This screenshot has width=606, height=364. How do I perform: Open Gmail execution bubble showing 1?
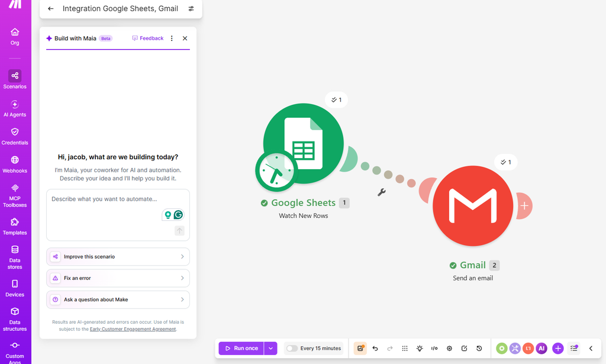[505, 162]
